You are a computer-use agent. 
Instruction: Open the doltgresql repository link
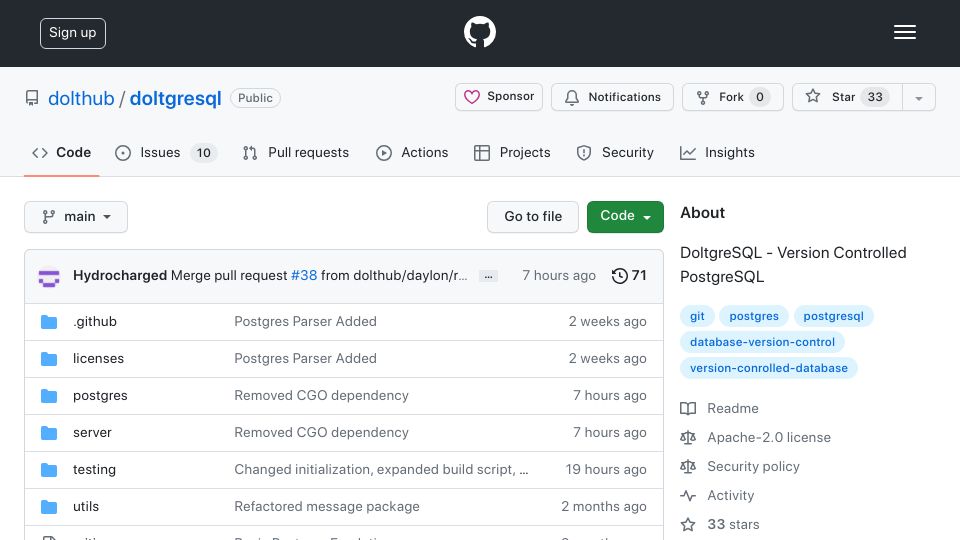[175, 99]
